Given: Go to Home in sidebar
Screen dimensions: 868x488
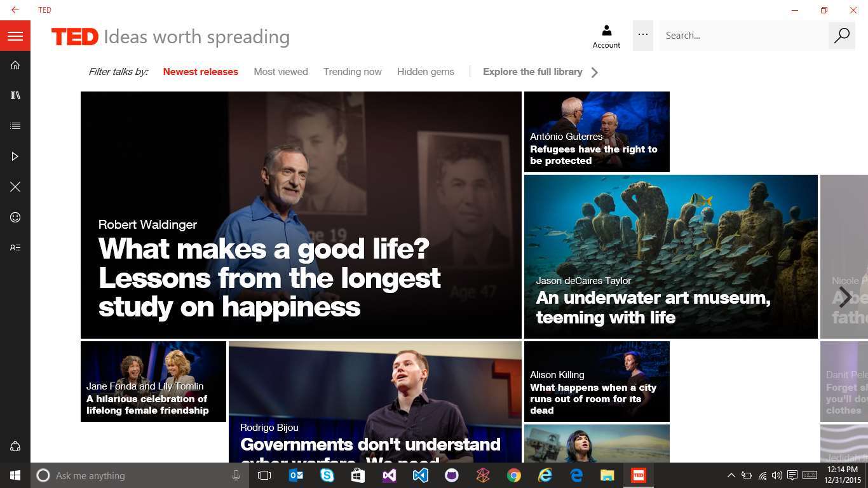Looking at the screenshot, I should point(15,65).
